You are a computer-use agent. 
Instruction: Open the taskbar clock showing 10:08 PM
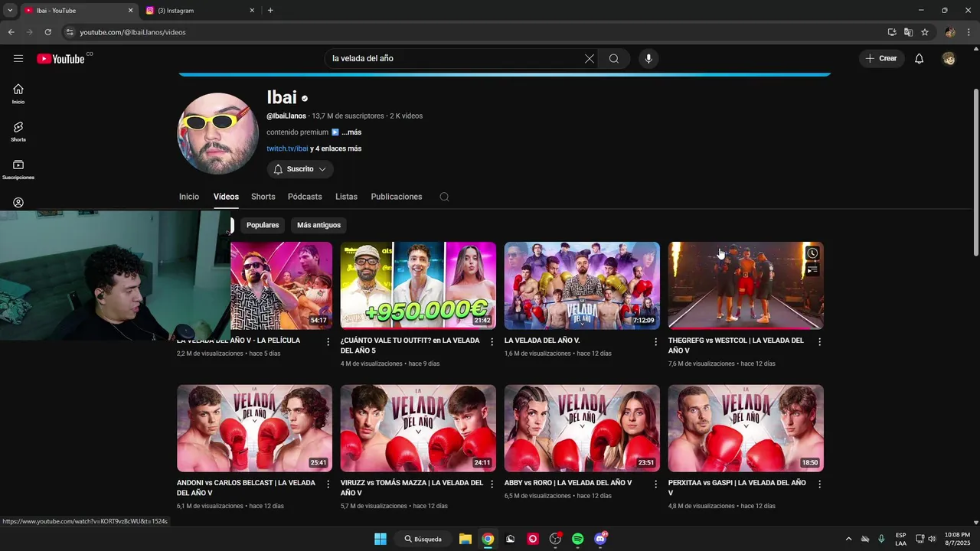point(957,539)
